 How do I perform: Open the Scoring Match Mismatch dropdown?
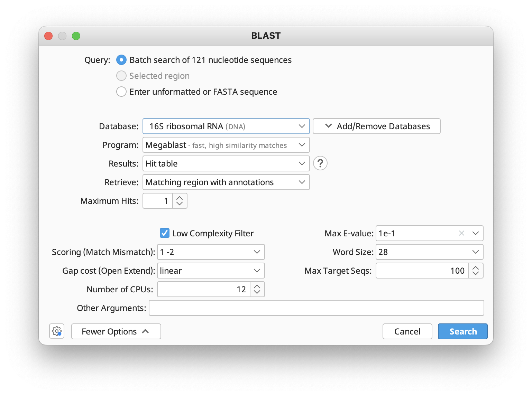click(x=211, y=252)
